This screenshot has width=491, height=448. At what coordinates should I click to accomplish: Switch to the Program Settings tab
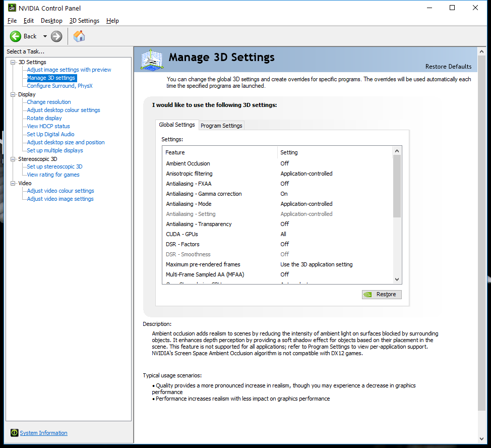(x=221, y=126)
